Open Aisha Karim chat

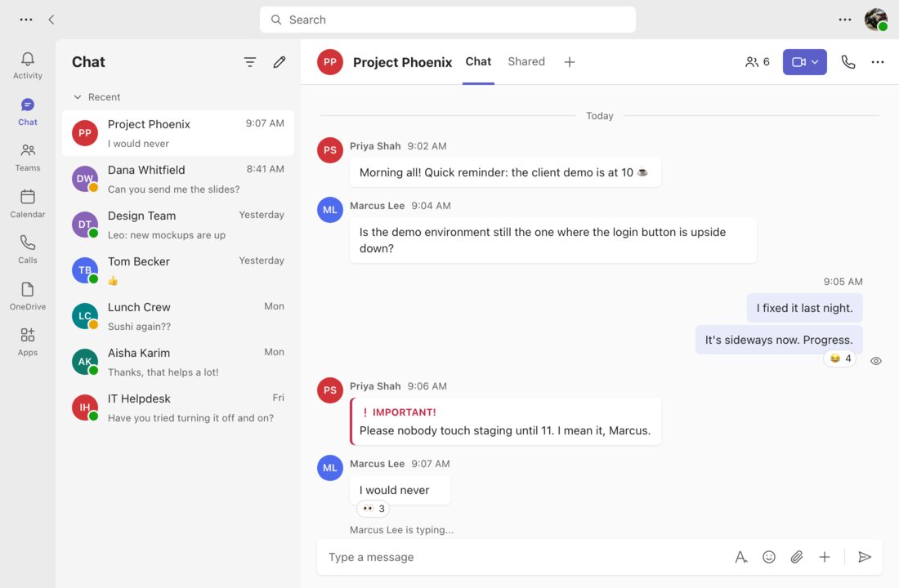click(x=177, y=363)
